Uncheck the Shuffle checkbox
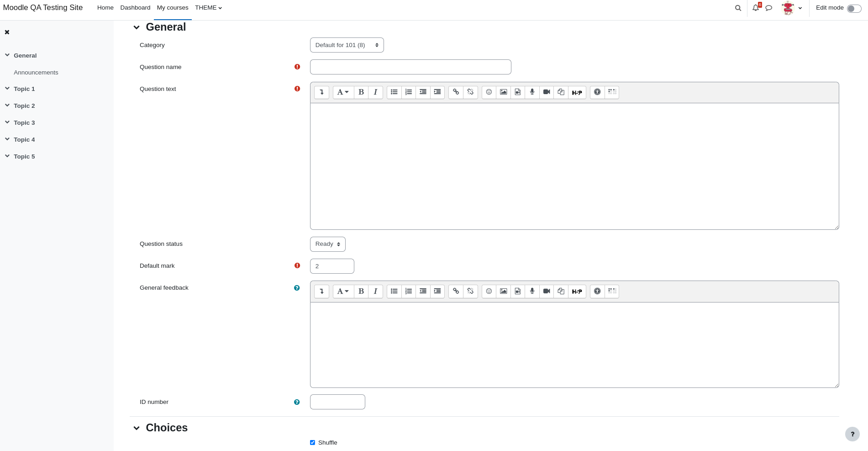This screenshot has height=451, width=868. pyautogui.click(x=312, y=442)
